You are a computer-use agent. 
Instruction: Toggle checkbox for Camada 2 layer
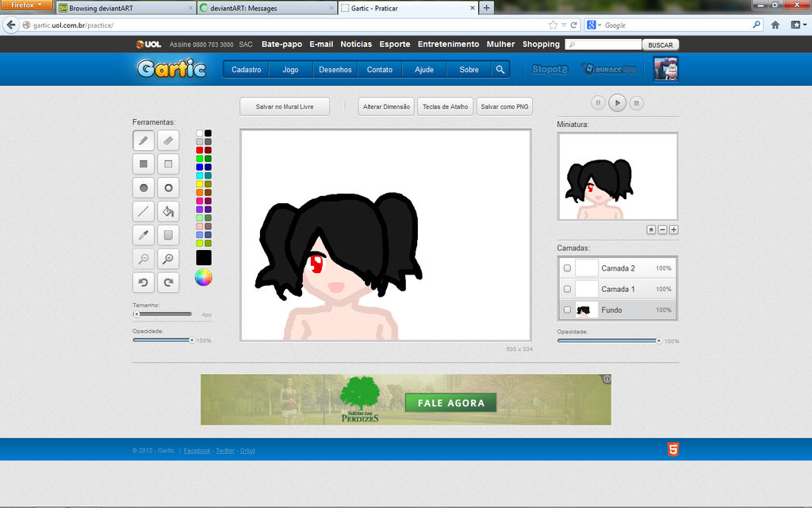tap(567, 268)
